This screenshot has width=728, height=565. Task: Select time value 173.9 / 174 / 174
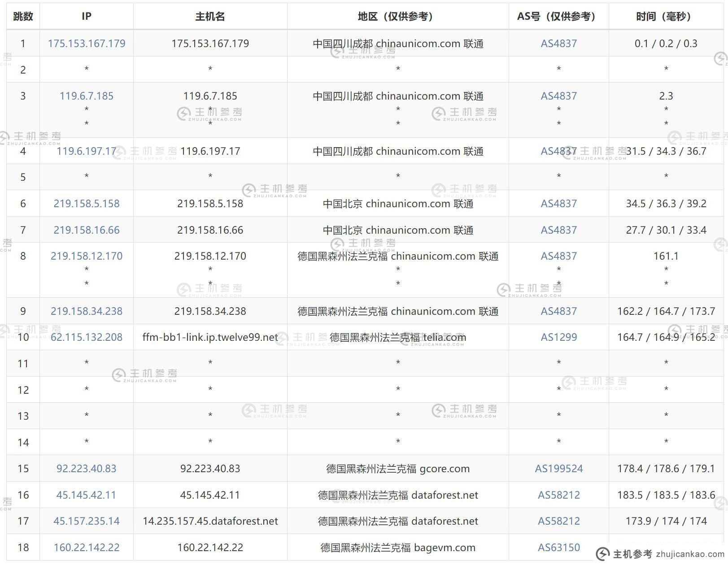(666, 521)
